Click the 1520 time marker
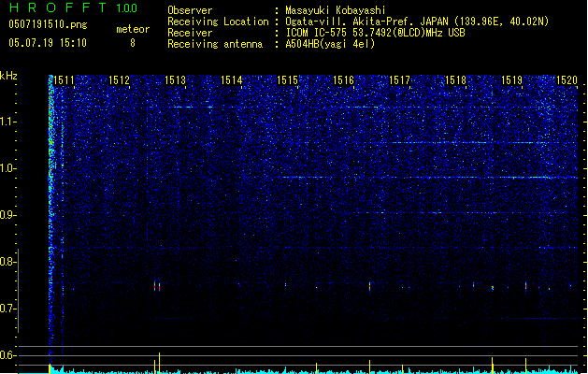The height and width of the screenshot is (374, 588). click(566, 80)
